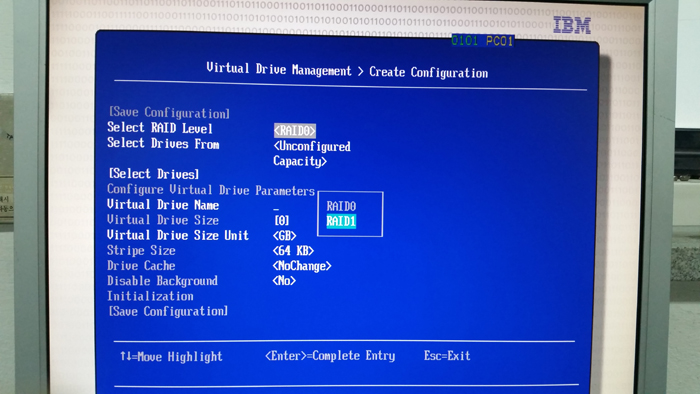Open the NoChange Drive Cache dropdown
This screenshot has height=394, width=700.
point(302,266)
